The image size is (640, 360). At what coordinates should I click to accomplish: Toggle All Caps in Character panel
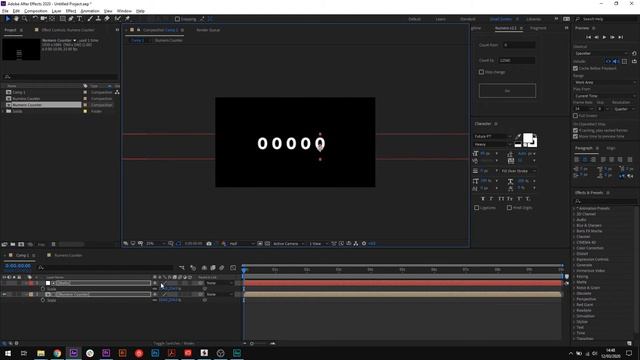pyautogui.click(x=501, y=199)
